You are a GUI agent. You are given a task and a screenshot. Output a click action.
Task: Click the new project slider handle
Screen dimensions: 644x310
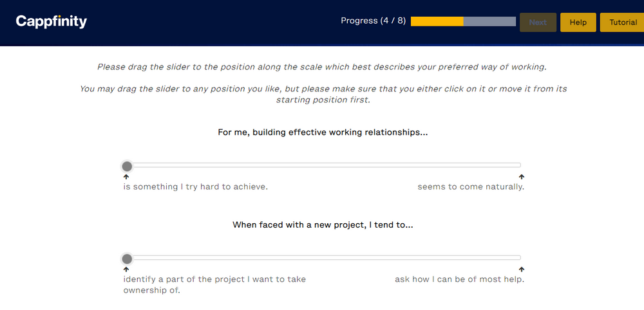click(x=127, y=259)
